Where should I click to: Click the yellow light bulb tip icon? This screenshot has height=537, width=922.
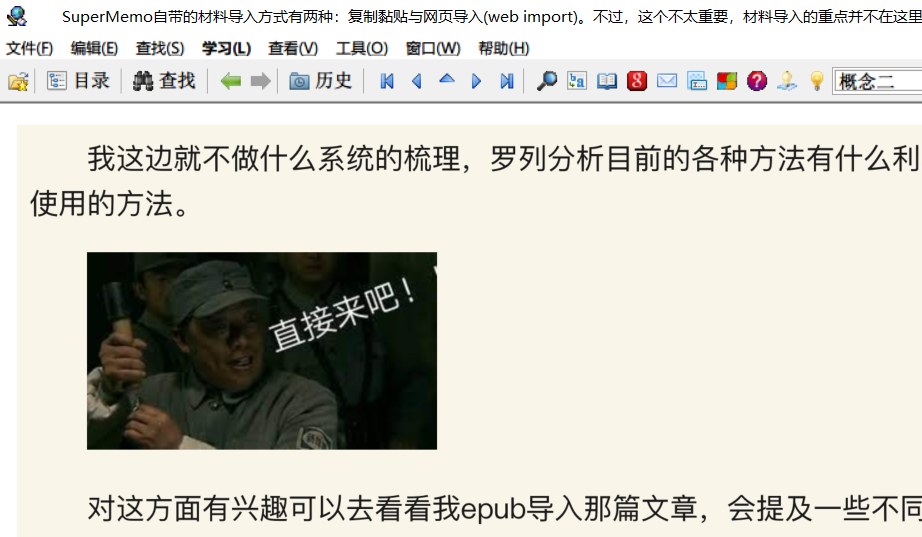817,81
